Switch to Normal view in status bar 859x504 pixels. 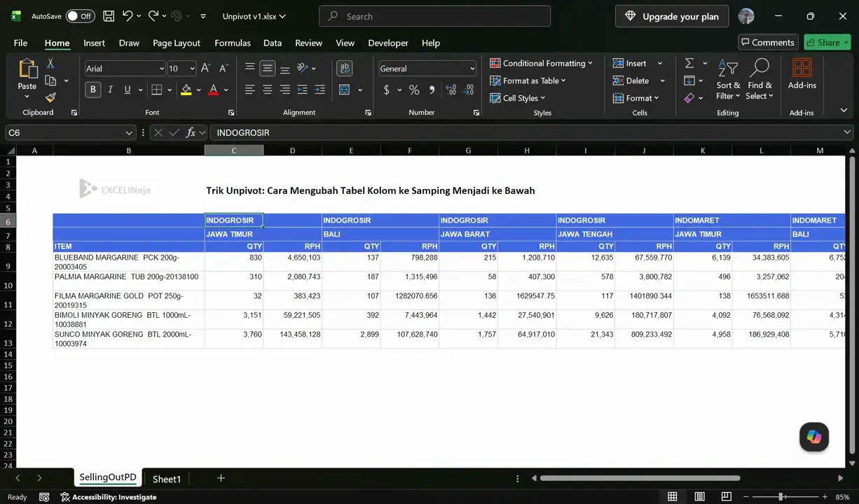673,496
